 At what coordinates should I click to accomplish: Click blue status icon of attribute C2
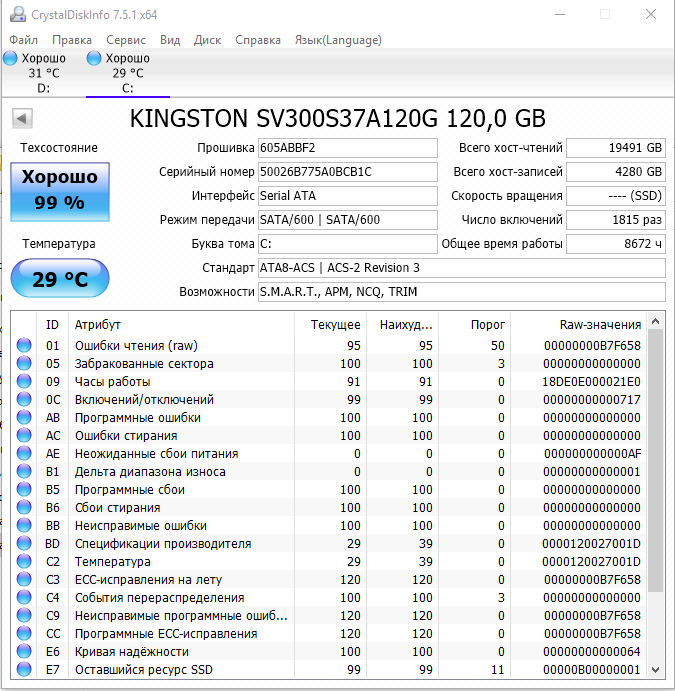click(24, 561)
